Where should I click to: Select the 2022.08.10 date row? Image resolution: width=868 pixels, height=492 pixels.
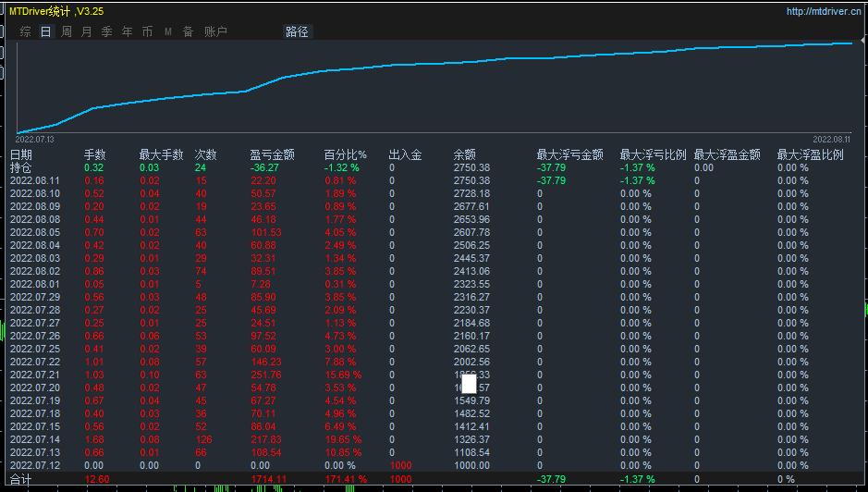pyautogui.click(x=35, y=193)
